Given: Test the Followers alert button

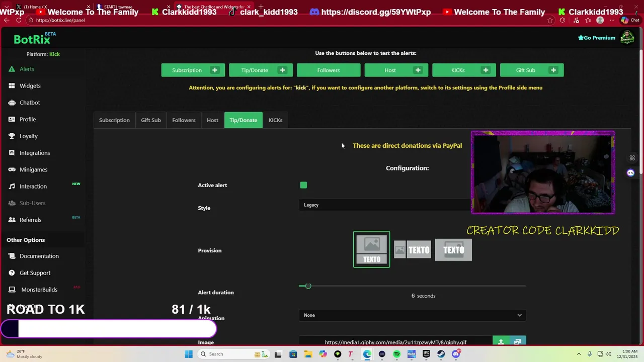Looking at the screenshot, I should coord(329,70).
